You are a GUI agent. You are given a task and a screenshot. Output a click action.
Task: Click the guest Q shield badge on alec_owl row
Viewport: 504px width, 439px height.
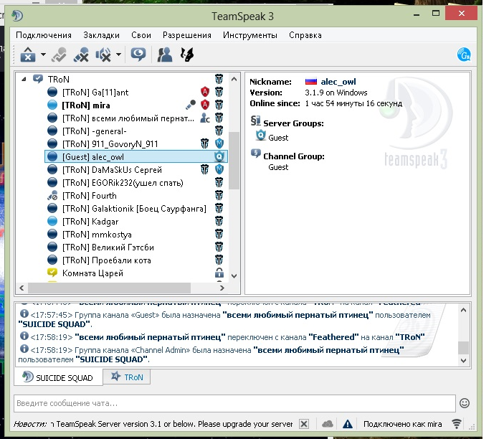click(x=219, y=156)
